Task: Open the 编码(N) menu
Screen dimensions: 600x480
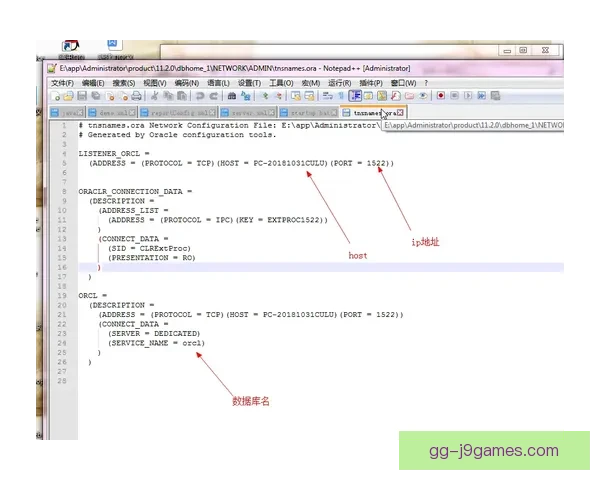Action: click(187, 83)
